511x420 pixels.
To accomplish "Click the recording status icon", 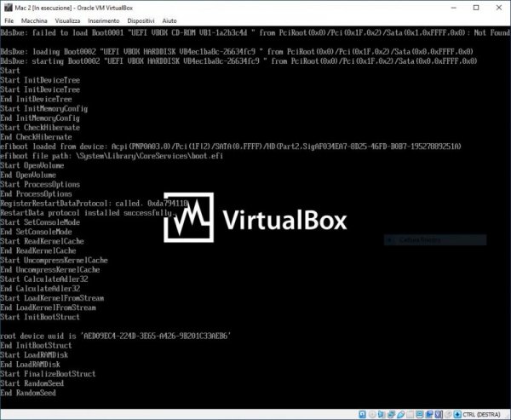I will pos(429,414).
